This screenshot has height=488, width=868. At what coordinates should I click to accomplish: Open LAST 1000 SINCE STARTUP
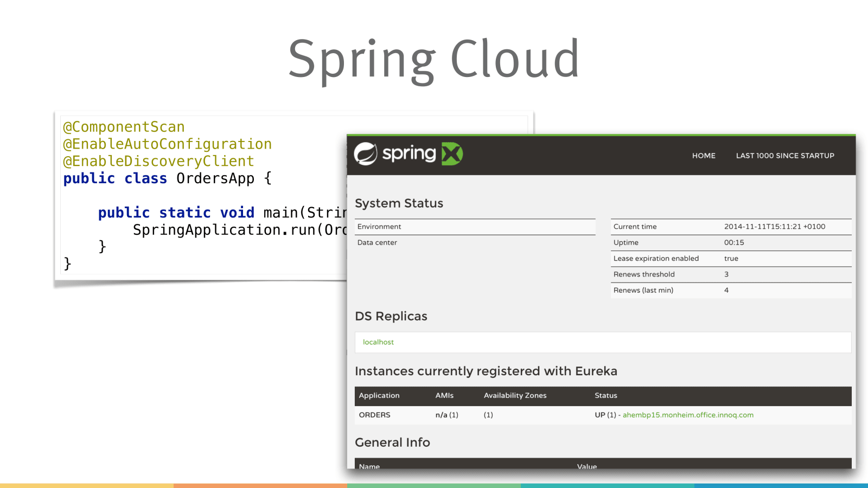pos(785,156)
